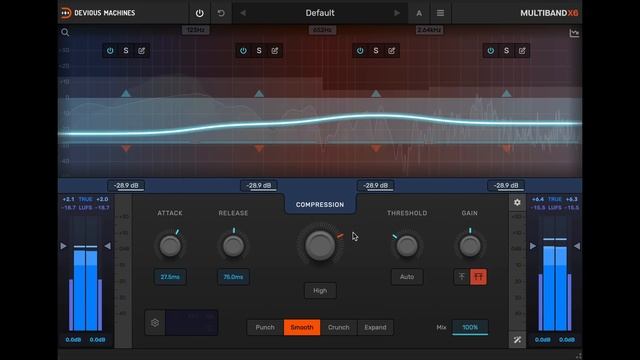Open the gear settings icon
Image resolution: width=640 pixels, height=360 pixels.
517,202
